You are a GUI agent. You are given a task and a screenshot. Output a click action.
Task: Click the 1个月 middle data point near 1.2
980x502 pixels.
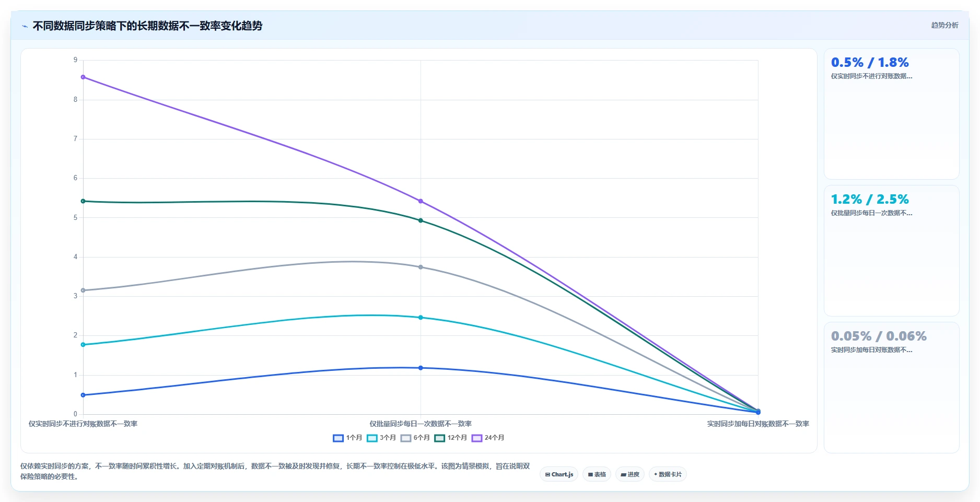tap(421, 368)
